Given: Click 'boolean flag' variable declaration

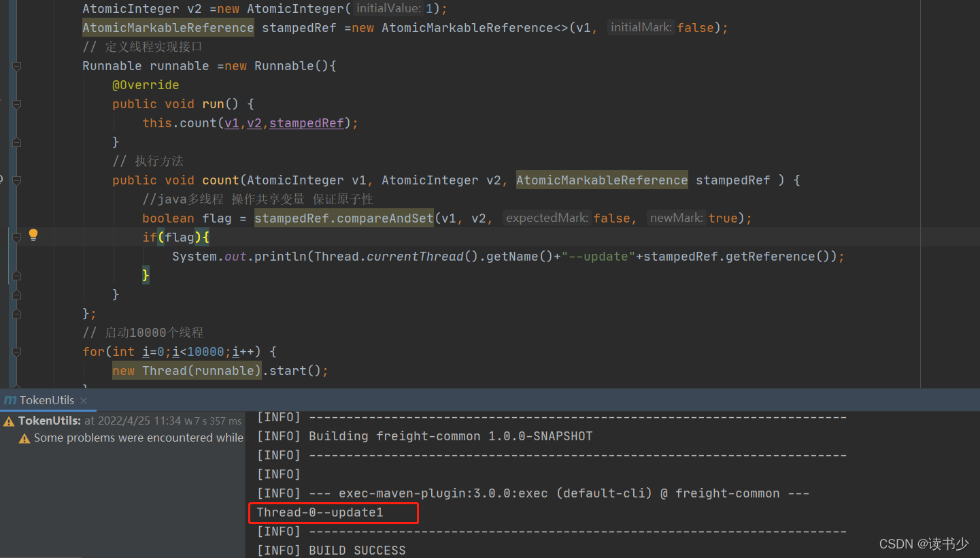Looking at the screenshot, I should [x=187, y=218].
